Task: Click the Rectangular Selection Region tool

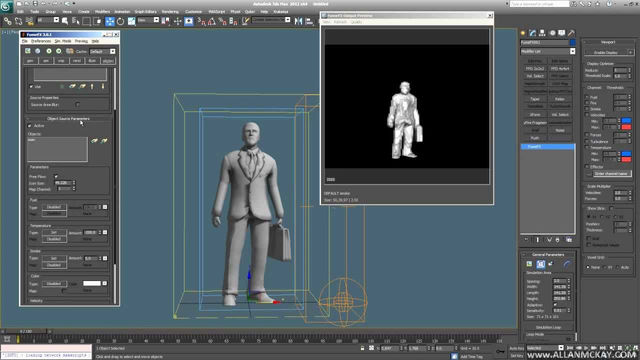Action: 87,21
